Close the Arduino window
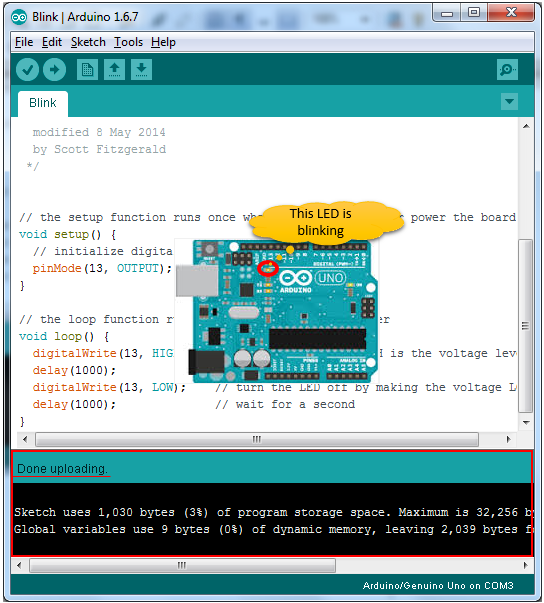Image resolution: width=544 pixels, height=603 pixels. click(x=511, y=13)
